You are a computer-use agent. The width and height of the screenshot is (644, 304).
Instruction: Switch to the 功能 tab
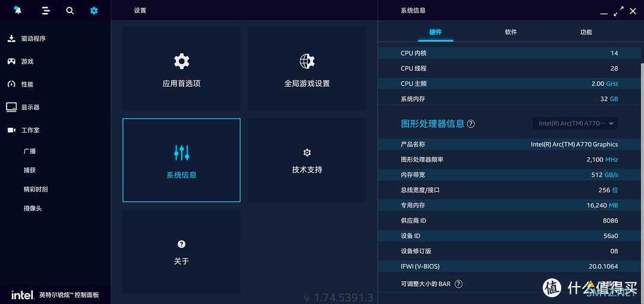(x=586, y=32)
